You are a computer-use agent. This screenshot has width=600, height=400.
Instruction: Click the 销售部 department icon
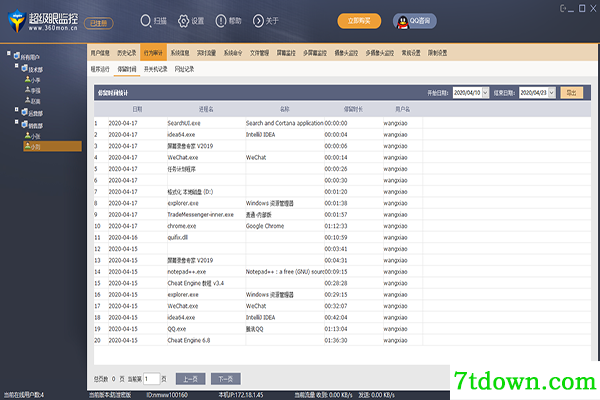click(x=24, y=124)
